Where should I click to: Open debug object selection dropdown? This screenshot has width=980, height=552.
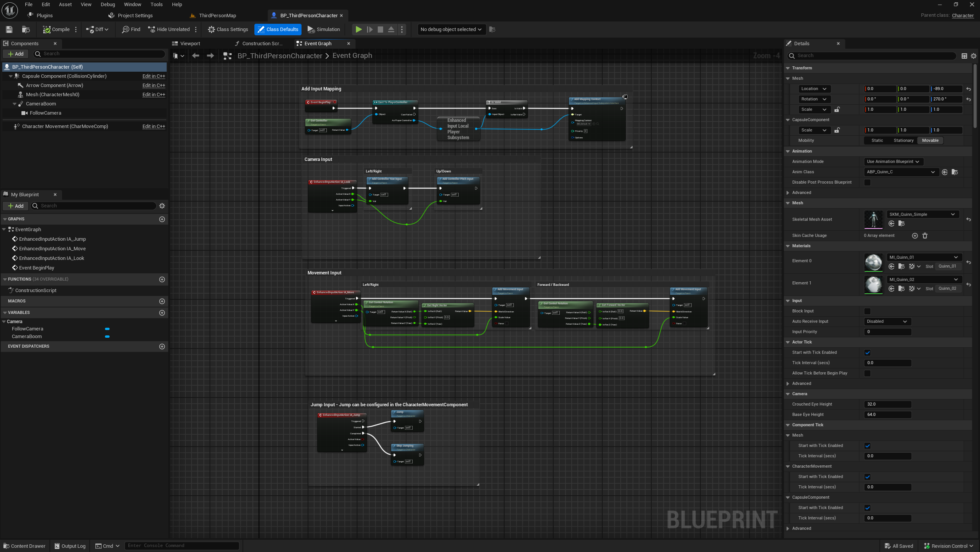[x=451, y=30]
